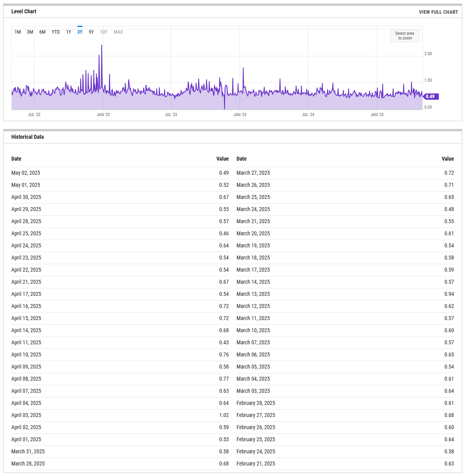Click the February 24, 2025 date
This screenshot has width=465, height=476.
(x=256, y=451)
